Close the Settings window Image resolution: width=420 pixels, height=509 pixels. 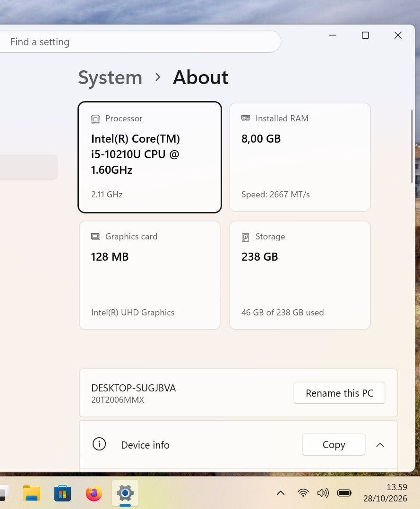coord(398,35)
